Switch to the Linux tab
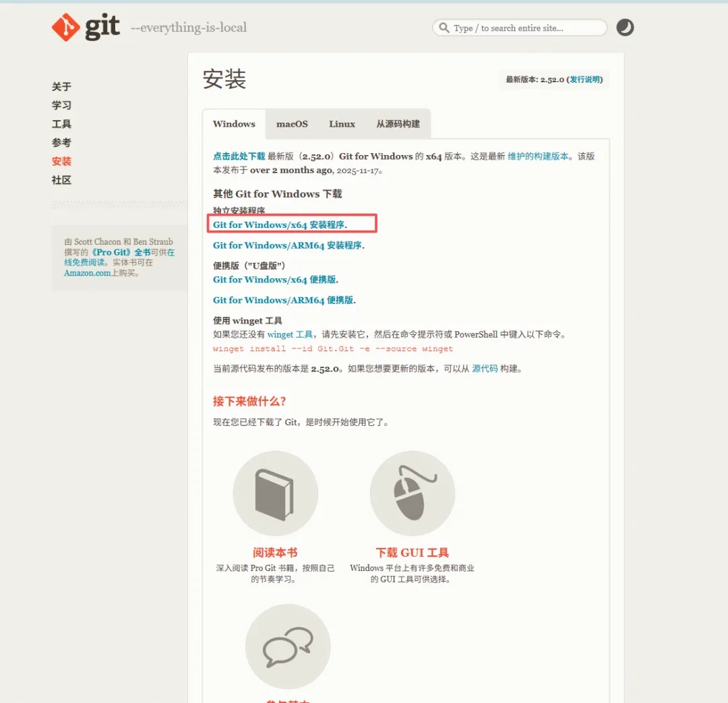The height and width of the screenshot is (703, 728). 342,124
